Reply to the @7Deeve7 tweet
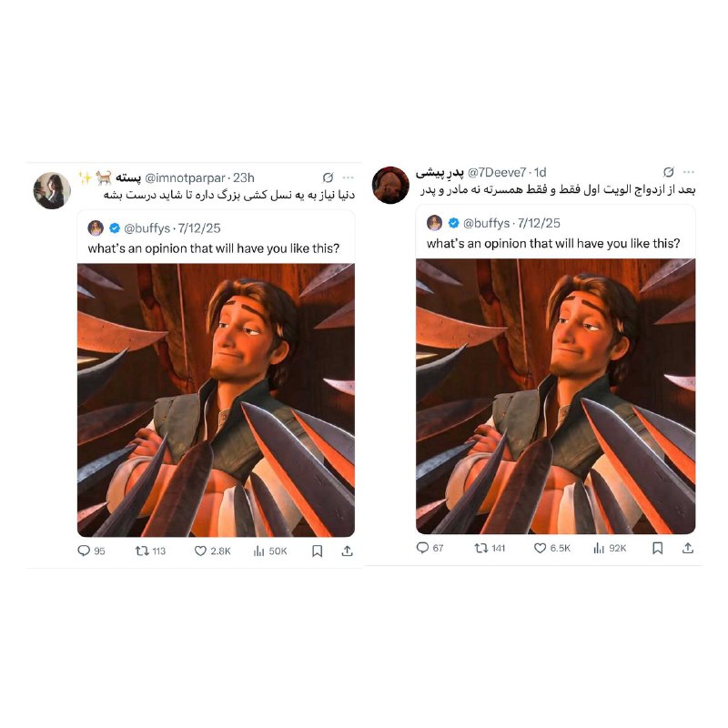Viewport: 728px width, 728px height. pyautogui.click(x=422, y=548)
